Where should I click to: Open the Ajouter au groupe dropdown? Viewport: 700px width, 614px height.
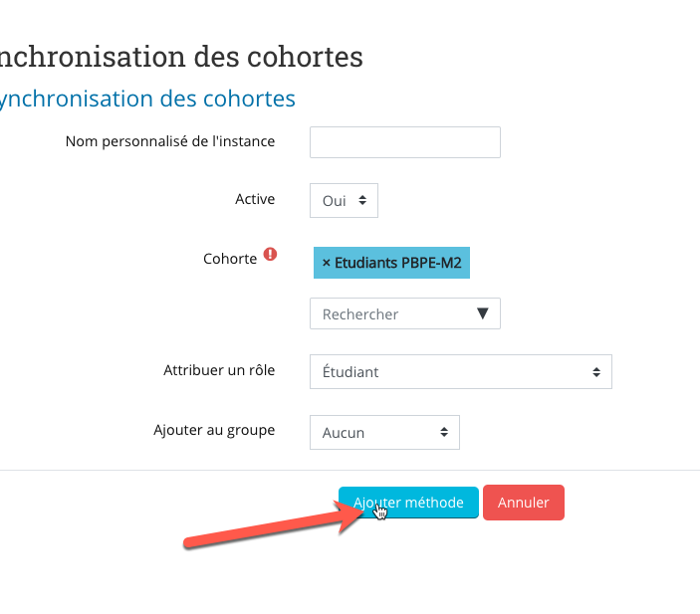point(384,433)
